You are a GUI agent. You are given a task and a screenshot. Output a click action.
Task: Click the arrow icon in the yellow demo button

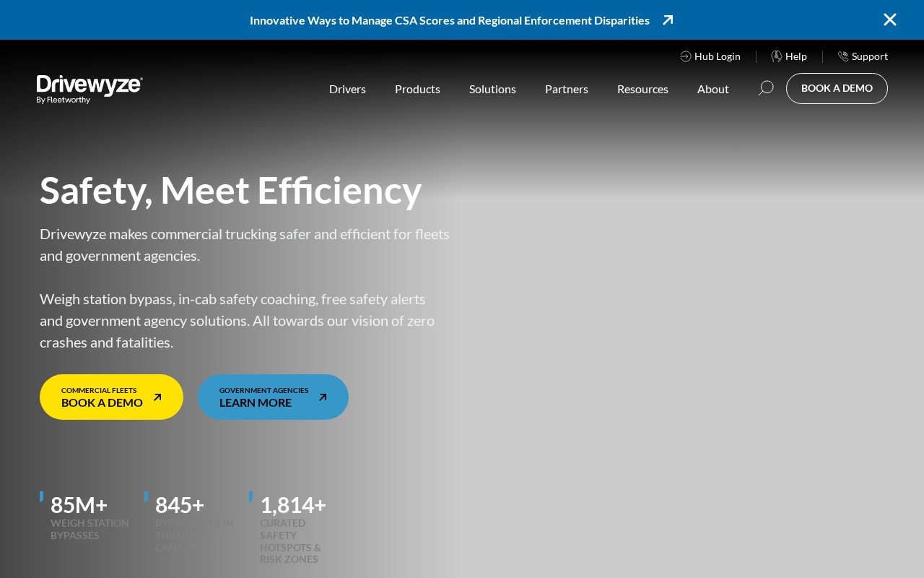(157, 397)
